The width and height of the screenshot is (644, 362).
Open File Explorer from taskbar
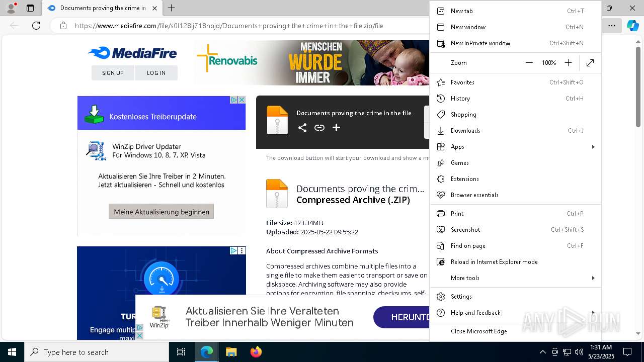point(231,352)
